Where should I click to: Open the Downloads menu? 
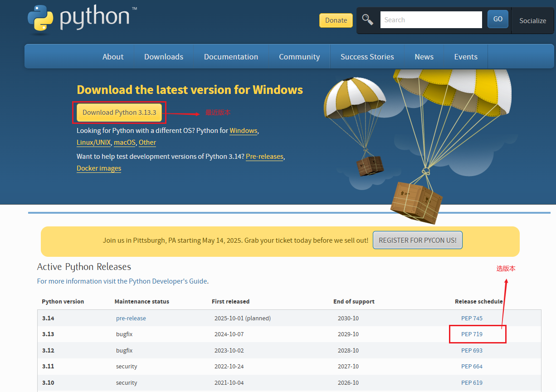click(x=163, y=56)
